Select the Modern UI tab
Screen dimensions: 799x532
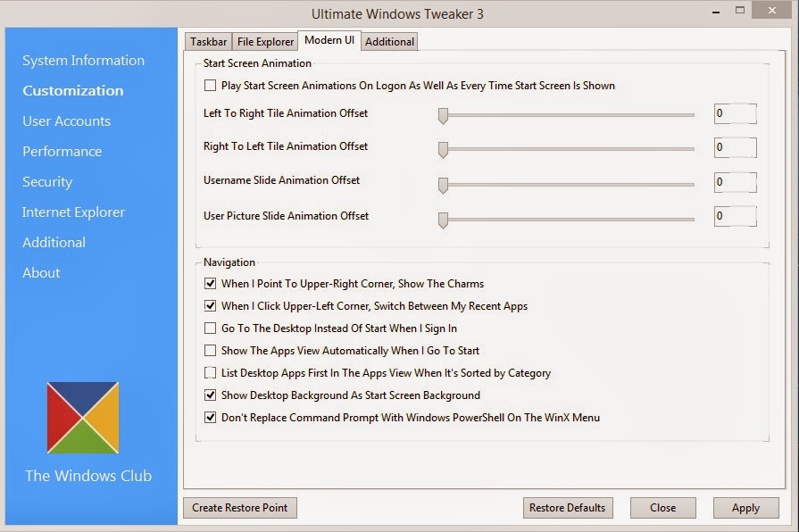point(329,40)
